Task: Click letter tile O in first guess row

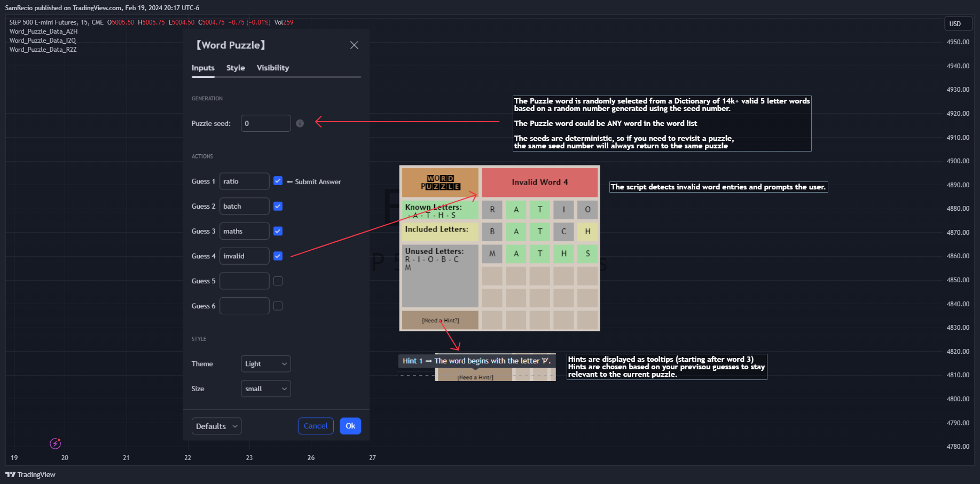Action: (587, 210)
